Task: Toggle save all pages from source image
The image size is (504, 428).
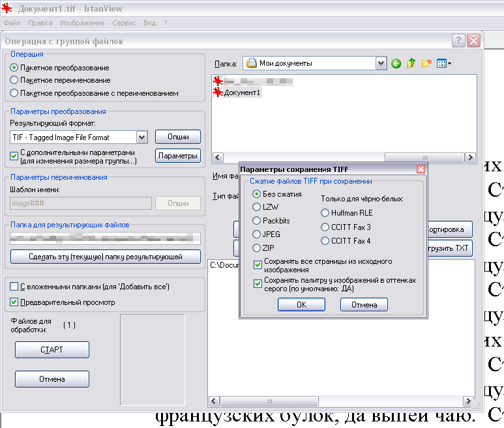Action: [x=258, y=264]
